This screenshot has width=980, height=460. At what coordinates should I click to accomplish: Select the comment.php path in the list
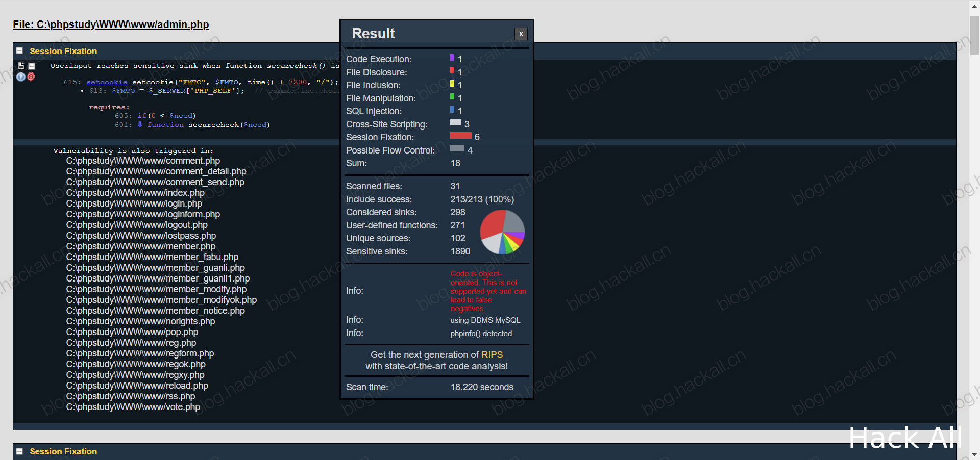(143, 161)
